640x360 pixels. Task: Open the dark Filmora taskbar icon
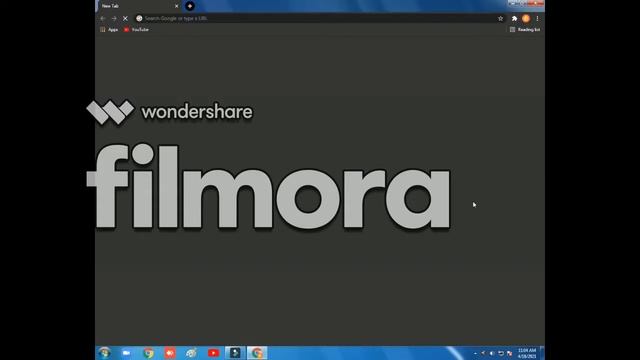(235, 353)
